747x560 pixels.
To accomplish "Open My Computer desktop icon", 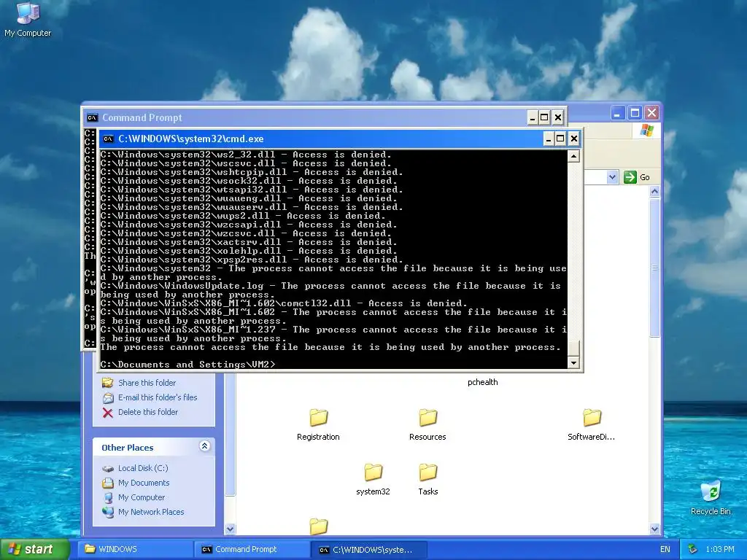I will (x=28, y=20).
